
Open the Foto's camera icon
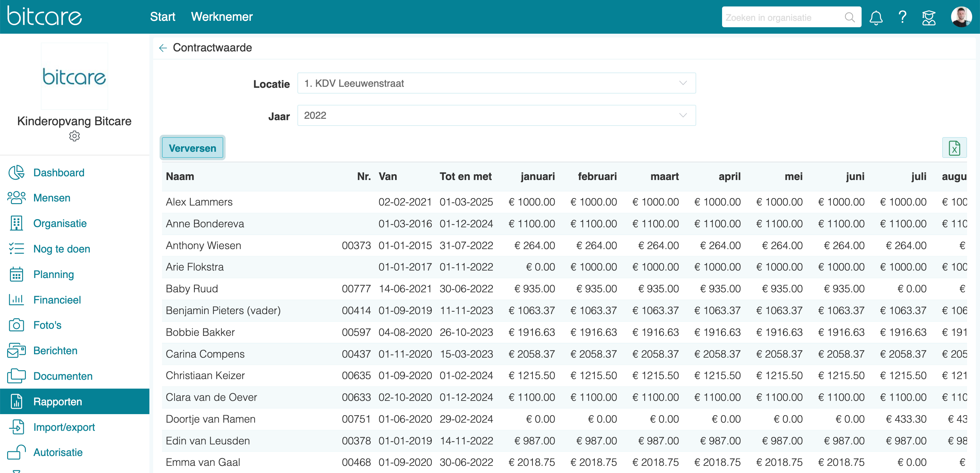16,325
